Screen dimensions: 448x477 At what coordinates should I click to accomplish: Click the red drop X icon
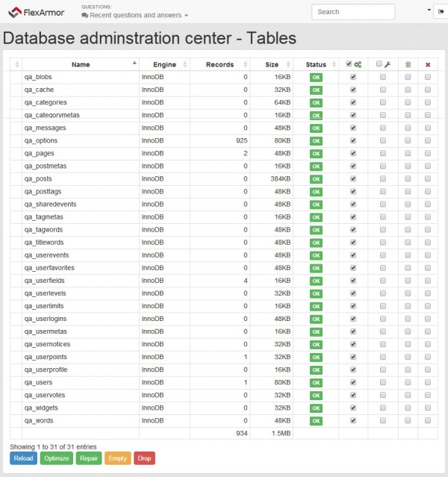pyautogui.click(x=428, y=65)
